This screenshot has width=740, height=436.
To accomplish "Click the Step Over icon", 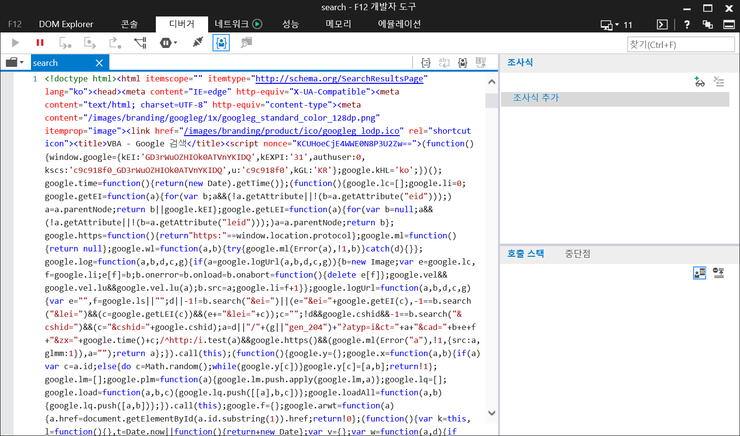I will click(x=91, y=43).
